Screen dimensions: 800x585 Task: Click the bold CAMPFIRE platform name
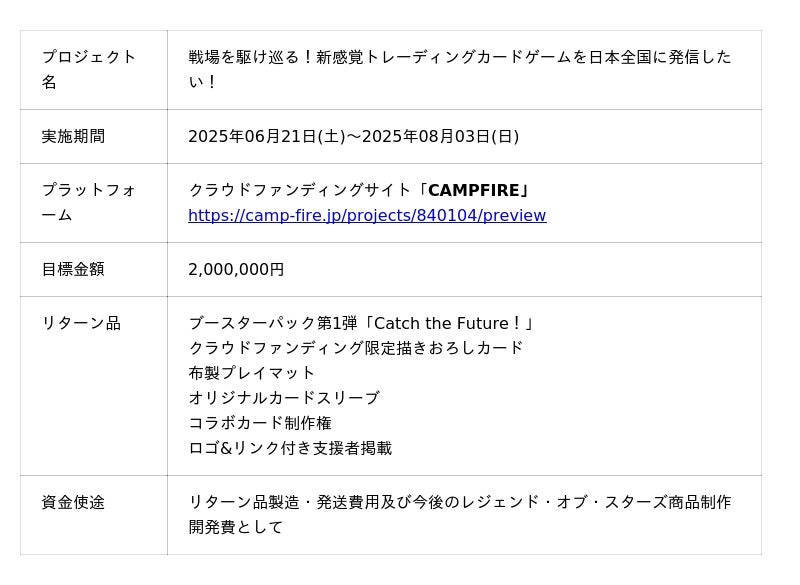473,190
